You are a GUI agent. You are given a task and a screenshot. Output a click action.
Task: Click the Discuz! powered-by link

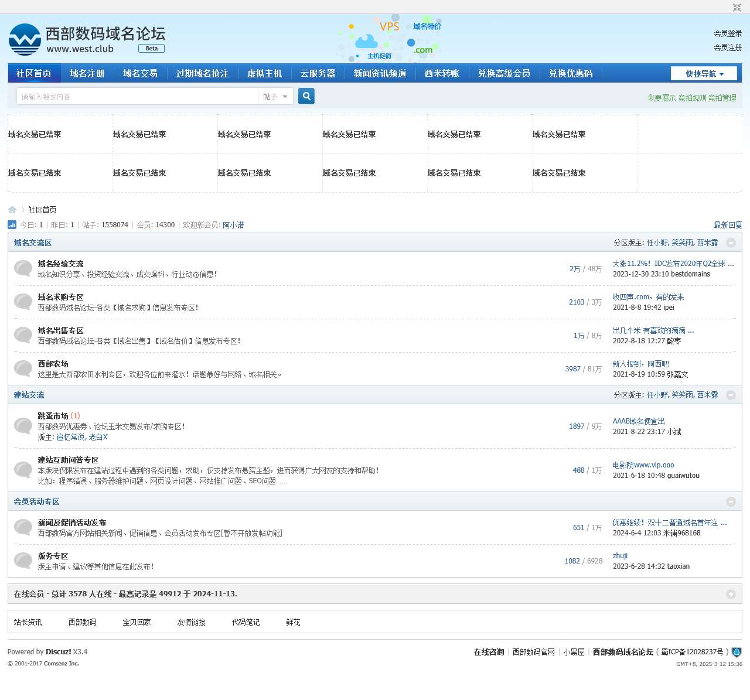[x=59, y=652]
